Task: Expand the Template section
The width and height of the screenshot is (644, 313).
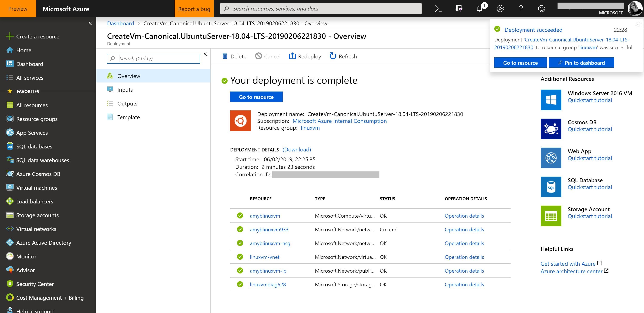Action: (x=129, y=117)
